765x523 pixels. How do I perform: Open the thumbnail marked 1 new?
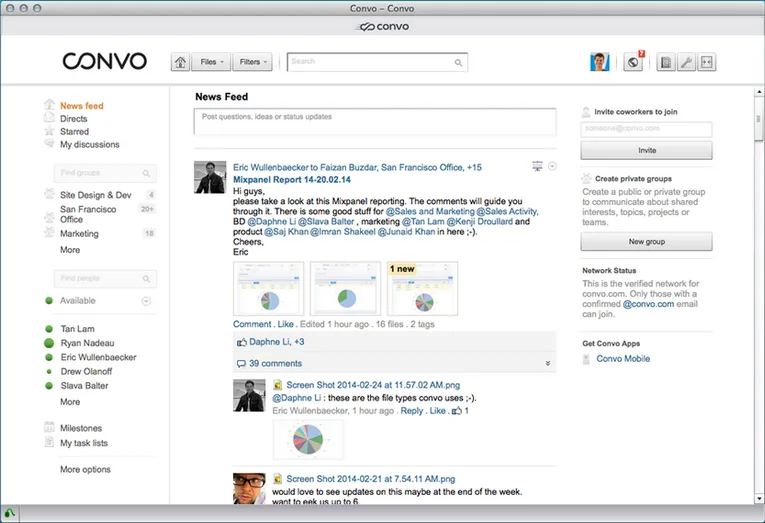[x=423, y=289]
